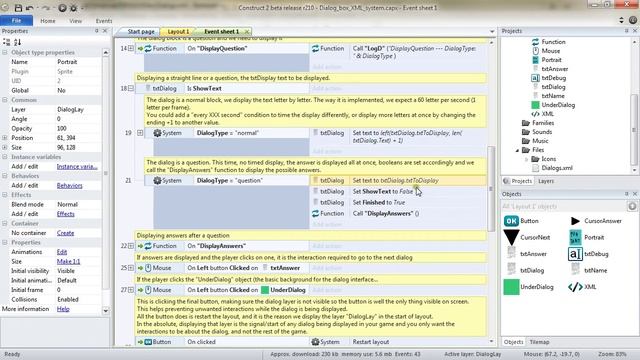The height and width of the screenshot is (360, 640).
Task: Open the Behaviors link
Action: point(69,186)
